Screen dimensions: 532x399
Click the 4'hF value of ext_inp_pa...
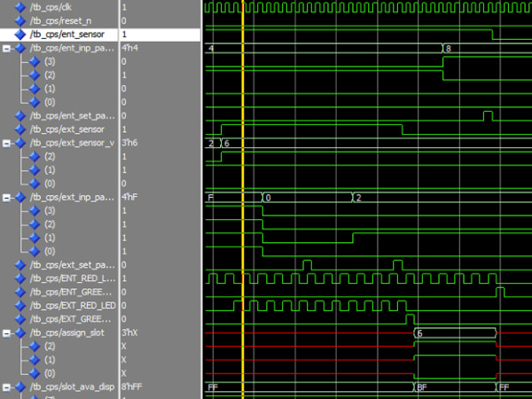point(130,197)
